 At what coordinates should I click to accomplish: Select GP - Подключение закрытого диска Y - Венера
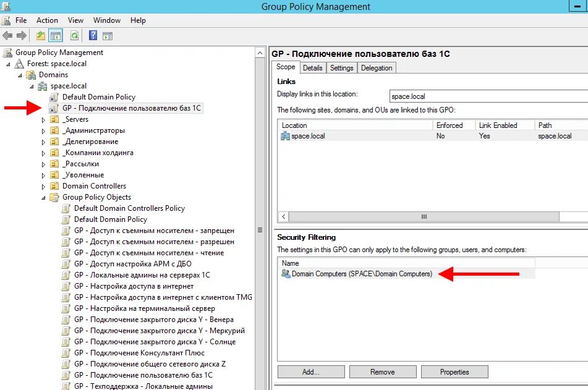[154, 320]
